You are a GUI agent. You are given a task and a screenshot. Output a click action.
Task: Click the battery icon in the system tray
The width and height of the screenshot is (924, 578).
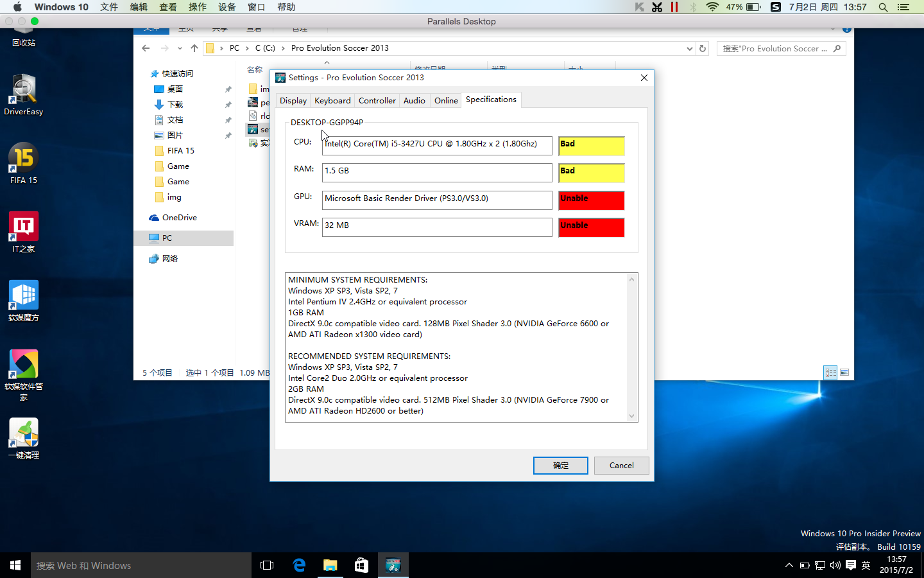click(x=805, y=565)
